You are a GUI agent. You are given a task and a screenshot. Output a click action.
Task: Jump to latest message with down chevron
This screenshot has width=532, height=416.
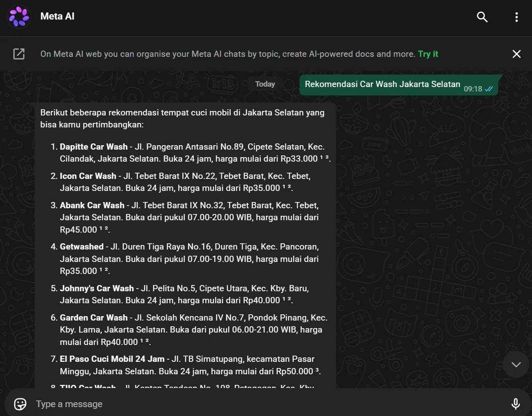coord(516,364)
